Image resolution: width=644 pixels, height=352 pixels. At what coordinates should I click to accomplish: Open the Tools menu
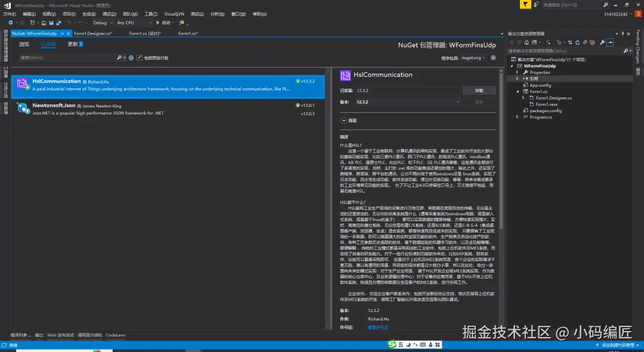151,14
